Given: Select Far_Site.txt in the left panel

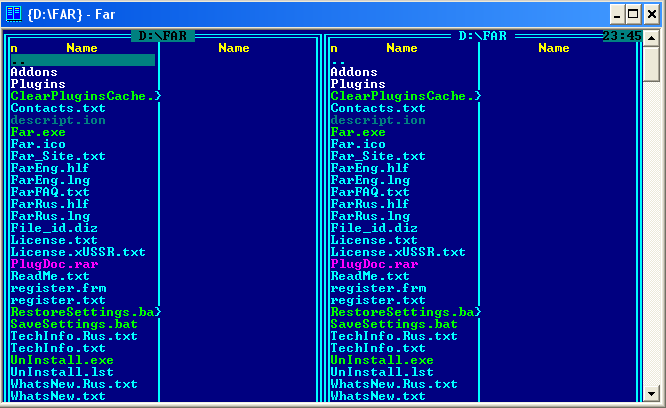Looking at the screenshot, I should click(58, 156).
